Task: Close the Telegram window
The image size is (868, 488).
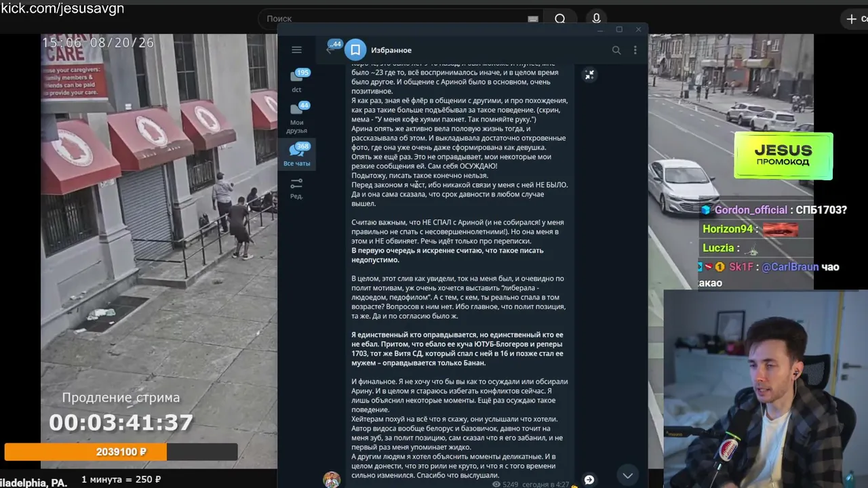Action: click(x=638, y=30)
